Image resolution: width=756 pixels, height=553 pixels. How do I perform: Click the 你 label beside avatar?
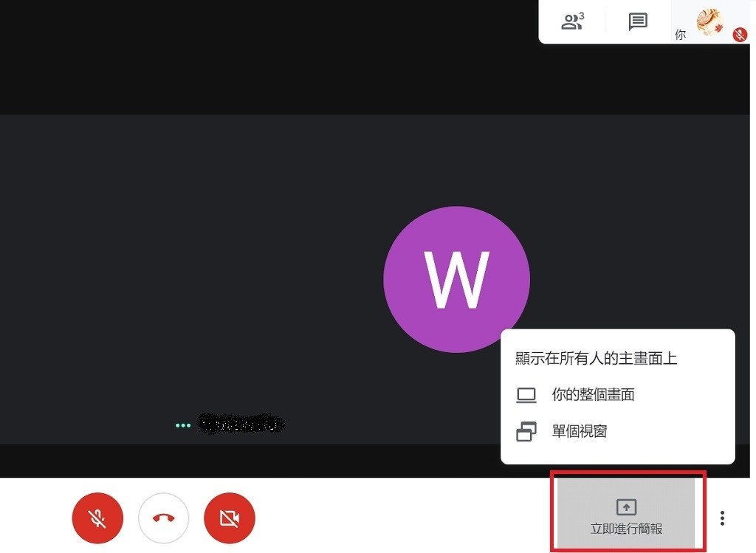pos(680,35)
